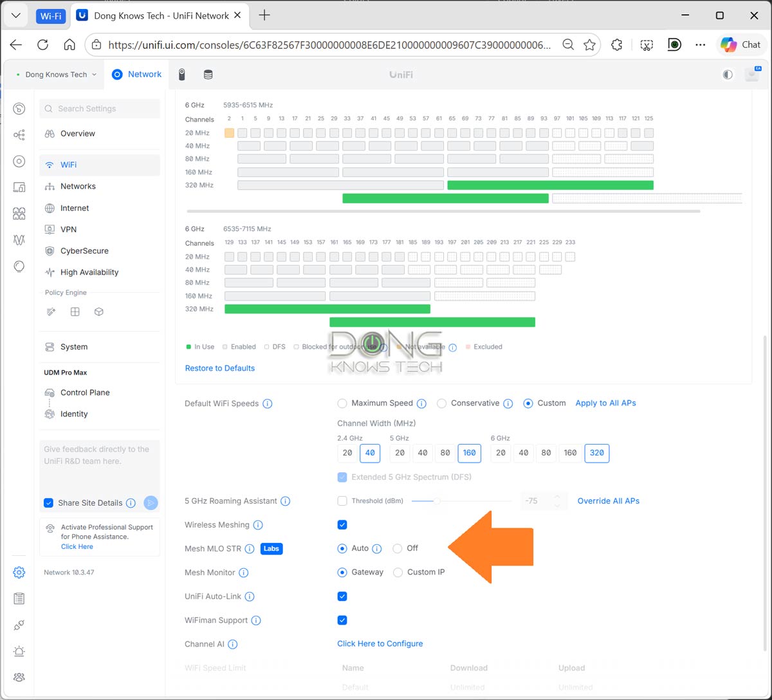The width and height of the screenshot is (772, 700).
Task: Open browser tab list chevron
Action: coord(15,15)
